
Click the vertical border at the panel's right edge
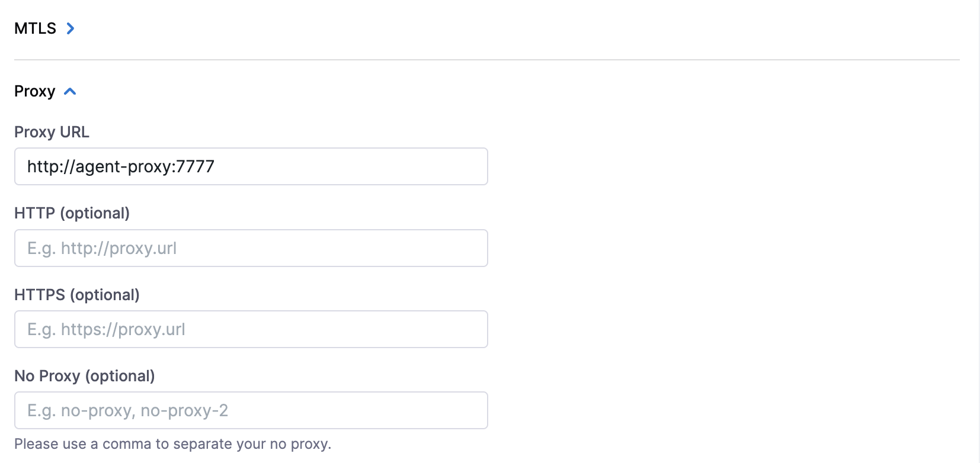point(979,237)
